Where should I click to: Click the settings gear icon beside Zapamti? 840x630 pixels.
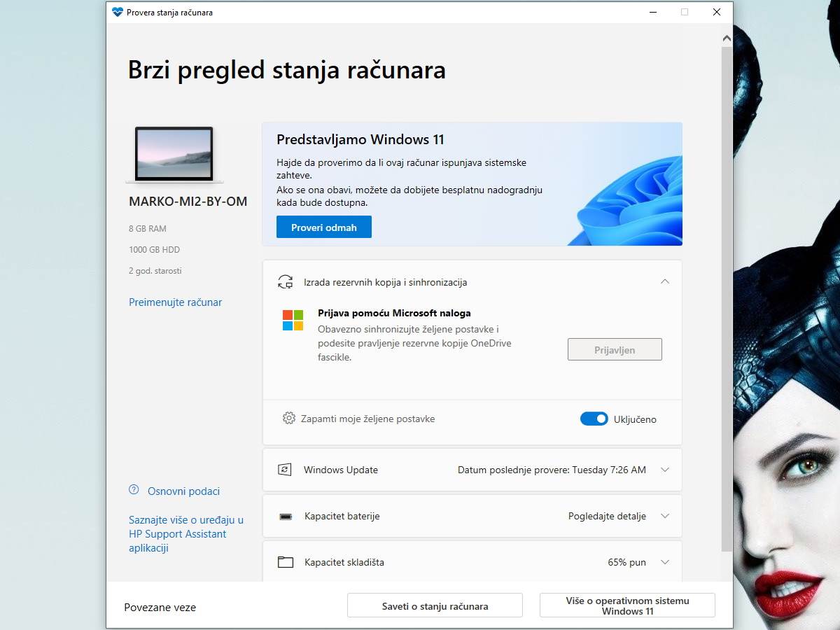coord(288,419)
